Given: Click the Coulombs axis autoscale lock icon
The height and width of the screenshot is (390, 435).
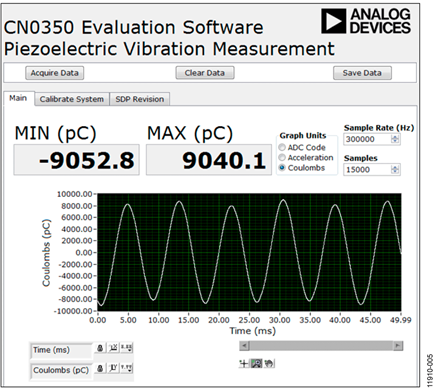Looking at the screenshot, I should click(100, 368).
